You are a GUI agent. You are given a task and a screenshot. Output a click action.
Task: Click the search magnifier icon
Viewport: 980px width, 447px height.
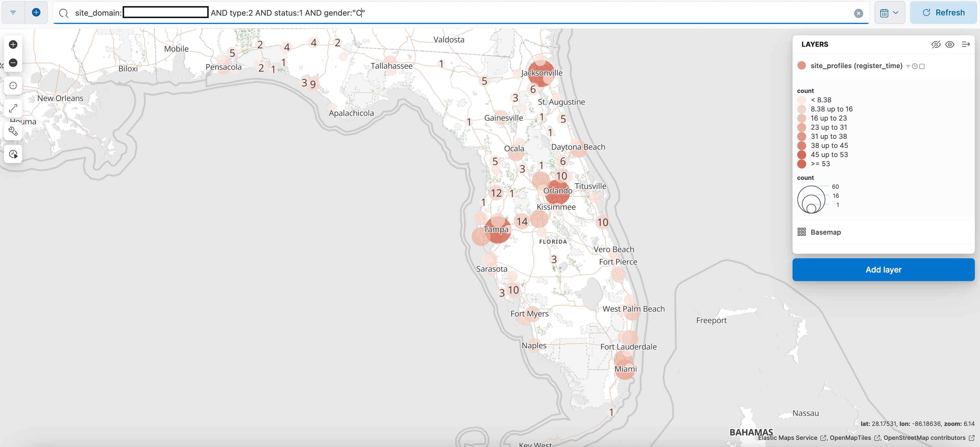tap(64, 13)
